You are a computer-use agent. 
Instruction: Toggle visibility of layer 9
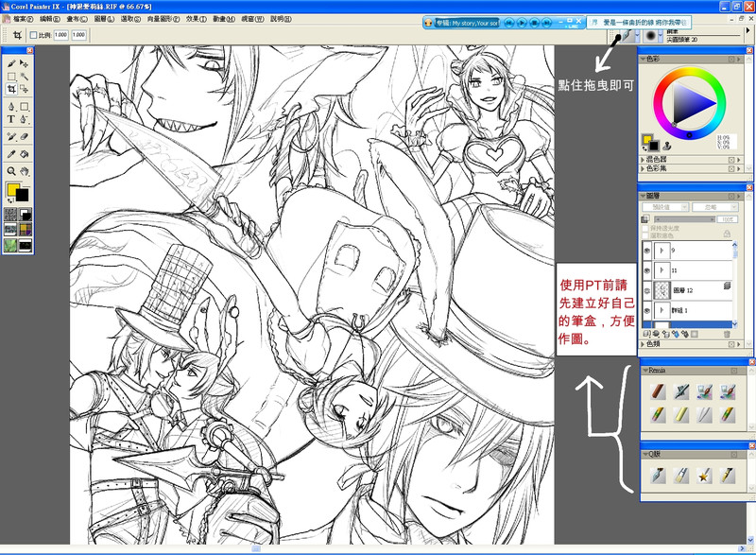coord(647,251)
